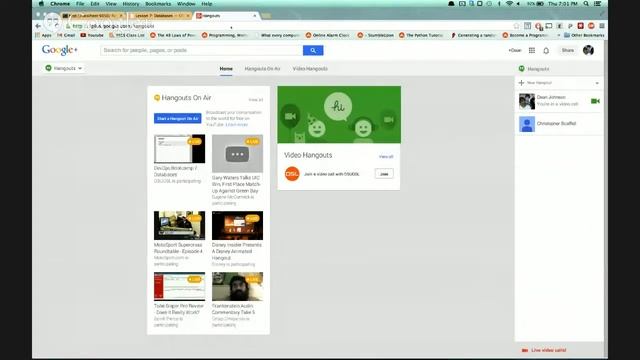Click View all in Hangouts On Air
The width and height of the screenshot is (640, 360).
(256, 100)
